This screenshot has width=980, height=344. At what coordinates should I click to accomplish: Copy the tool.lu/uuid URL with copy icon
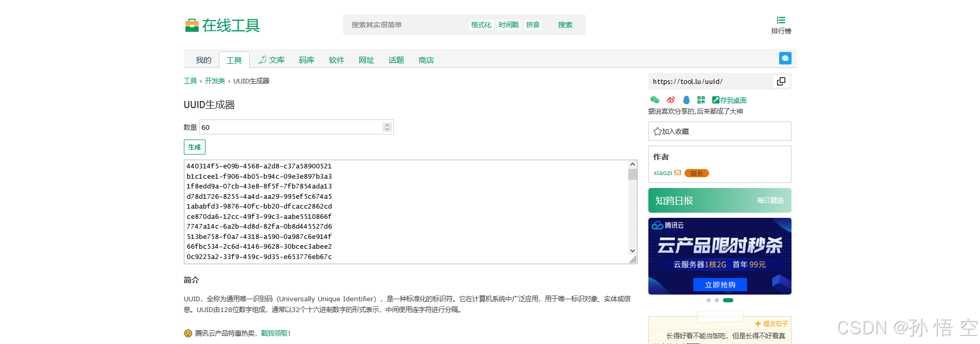[781, 81]
